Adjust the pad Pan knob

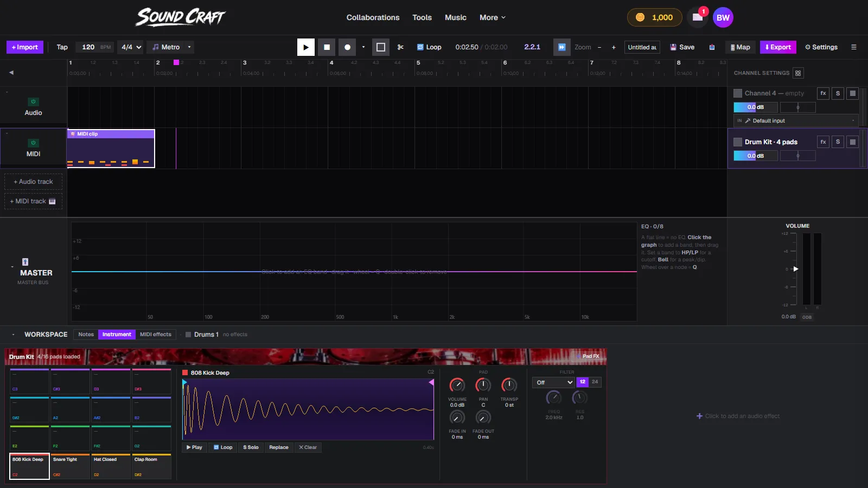[x=483, y=385]
